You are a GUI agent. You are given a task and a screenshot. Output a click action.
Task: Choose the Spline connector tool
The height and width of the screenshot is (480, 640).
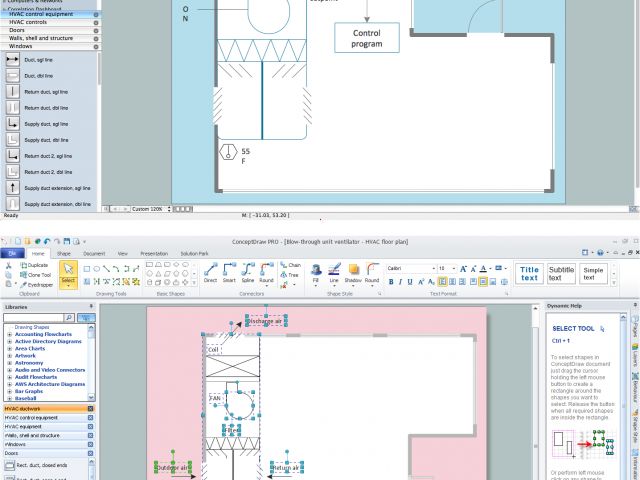[x=248, y=272]
